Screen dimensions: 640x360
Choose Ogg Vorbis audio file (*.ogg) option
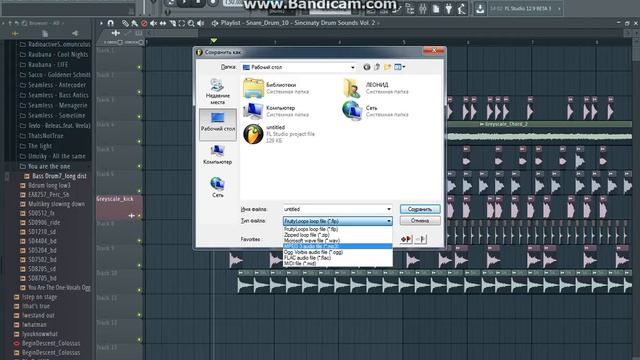click(x=338, y=252)
